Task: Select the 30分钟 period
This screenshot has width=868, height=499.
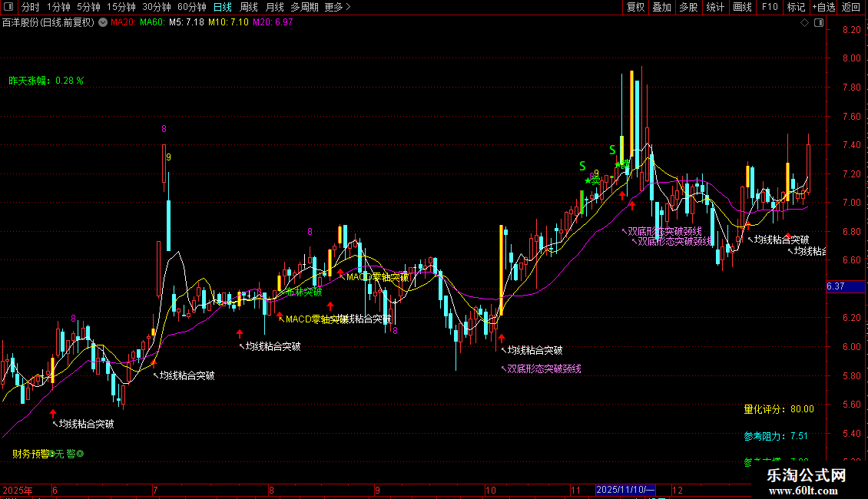Action: (157, 7)
